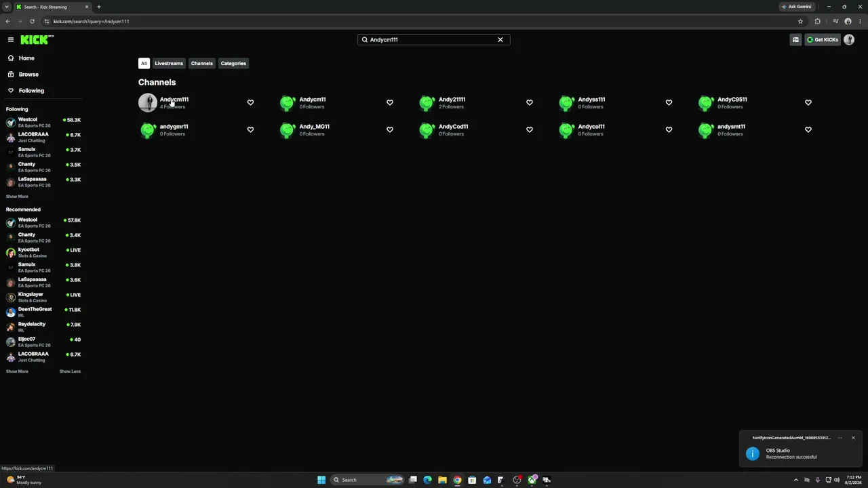The width and height of the screenshot is (868, 488).
Task: Open the Chrome three-dot menu
Action: tap(861, 21)
